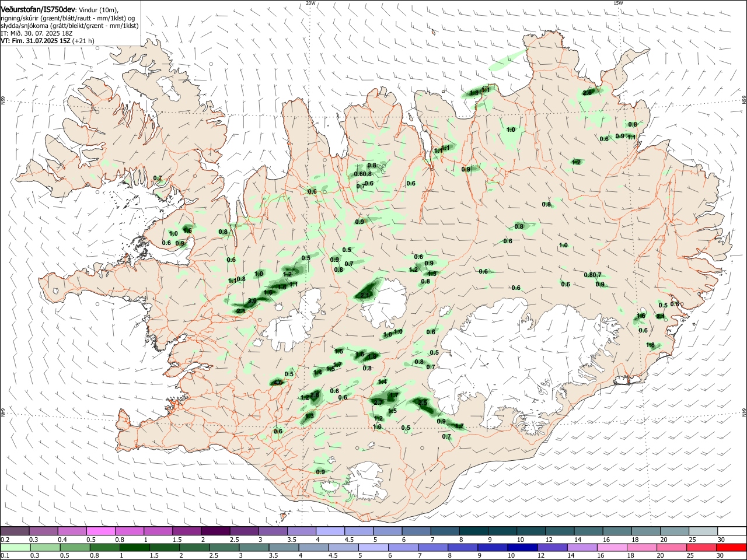The image size is (747, 560).
Task: Pick the gray-purple 0.2 swatch in top legend row
Action: 15,531
